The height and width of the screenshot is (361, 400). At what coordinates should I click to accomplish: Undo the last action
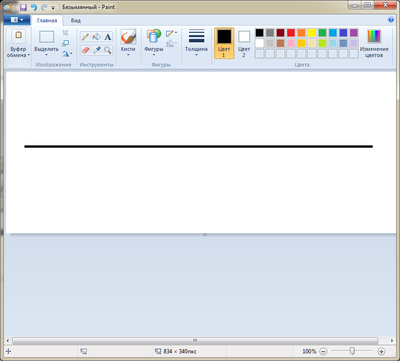pyautogui.click(x=34, y=7)
